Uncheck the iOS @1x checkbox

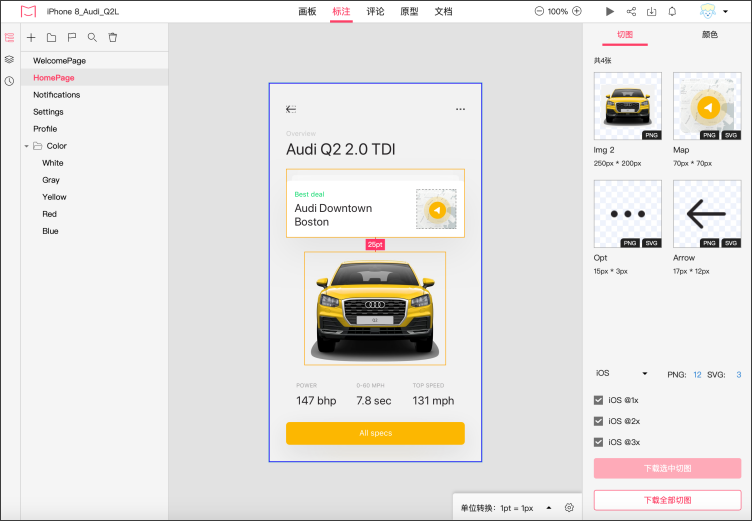click(x=598, y=400)
